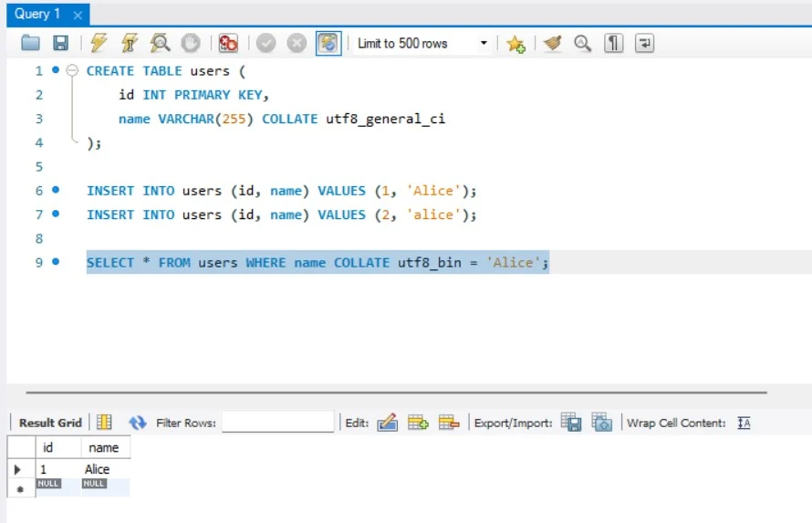Commit transaction (checkmark icon)
The height and width of the screenshot is (523, 812).
(x=266, y=43)
